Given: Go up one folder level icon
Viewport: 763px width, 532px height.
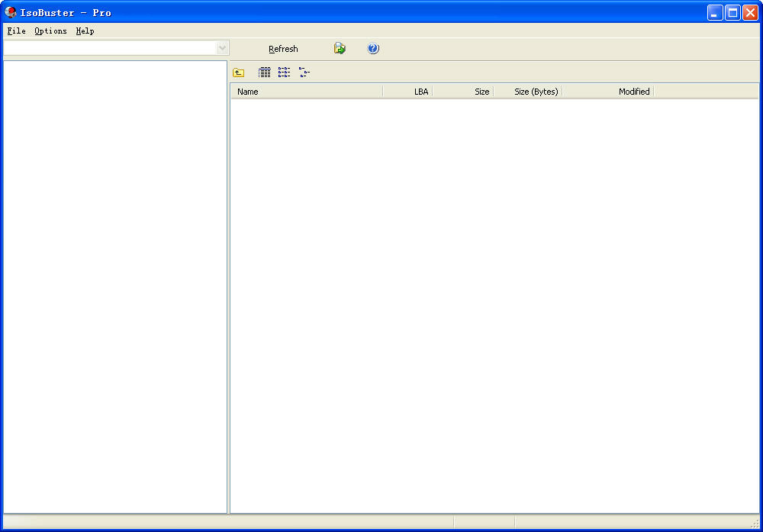Looking at the screenshot, I should point(238,73).
